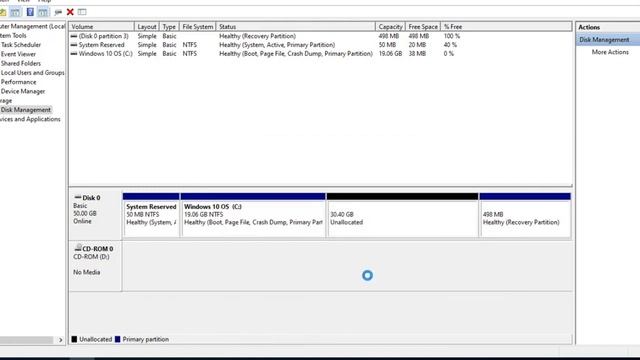Click the 38 MB free space cell
Image resolution: width=640 pixels, height=360 pixels.
(417, 53)
